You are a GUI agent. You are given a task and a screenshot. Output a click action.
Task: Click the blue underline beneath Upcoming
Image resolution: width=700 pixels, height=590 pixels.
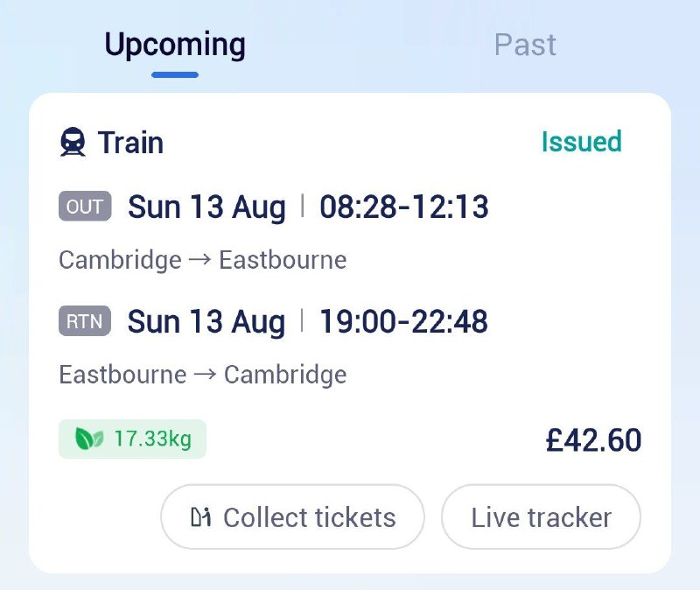click(175, 74)
